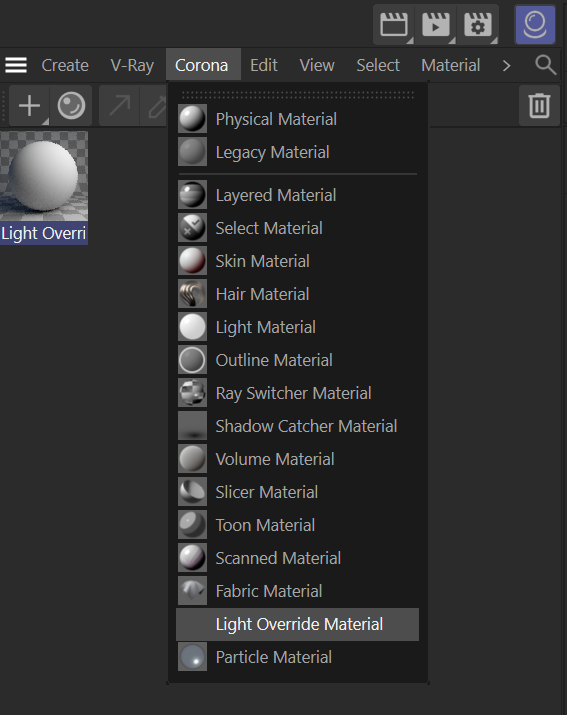
Task: Click the Skin Material icon
Action: pyautogui.click(x=192, y=261)
